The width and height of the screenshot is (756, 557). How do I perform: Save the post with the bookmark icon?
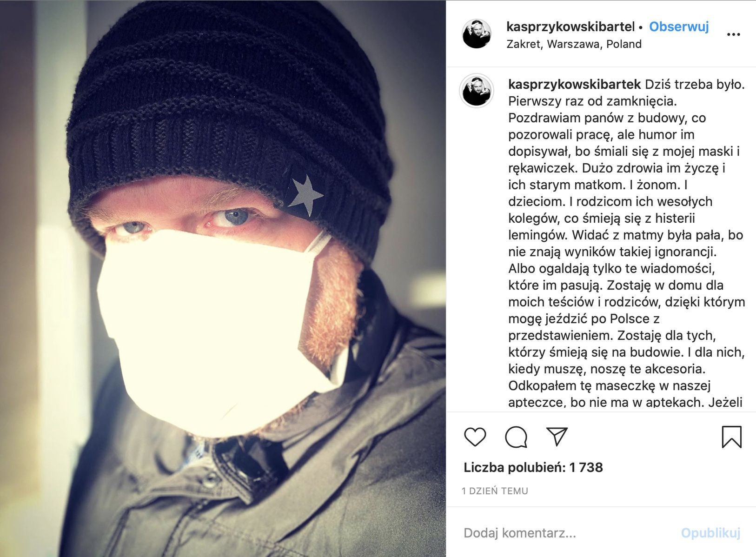pos(731,437)
